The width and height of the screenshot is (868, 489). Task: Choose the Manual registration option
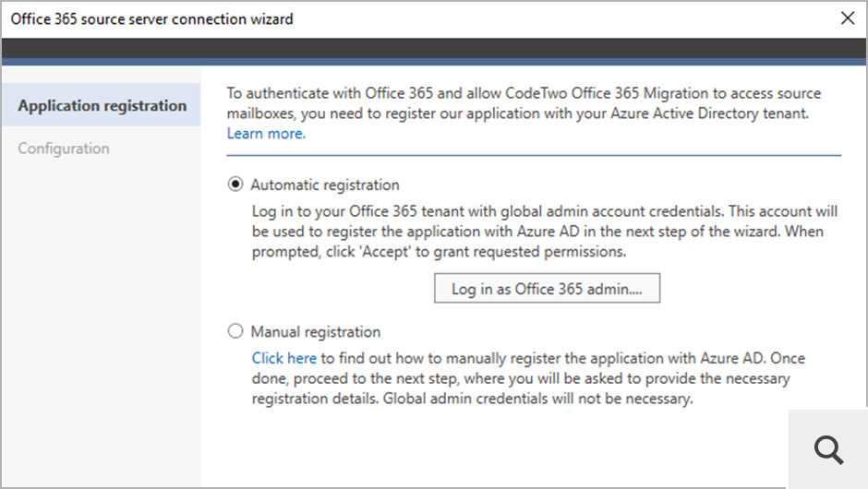(x=235, y=331)
